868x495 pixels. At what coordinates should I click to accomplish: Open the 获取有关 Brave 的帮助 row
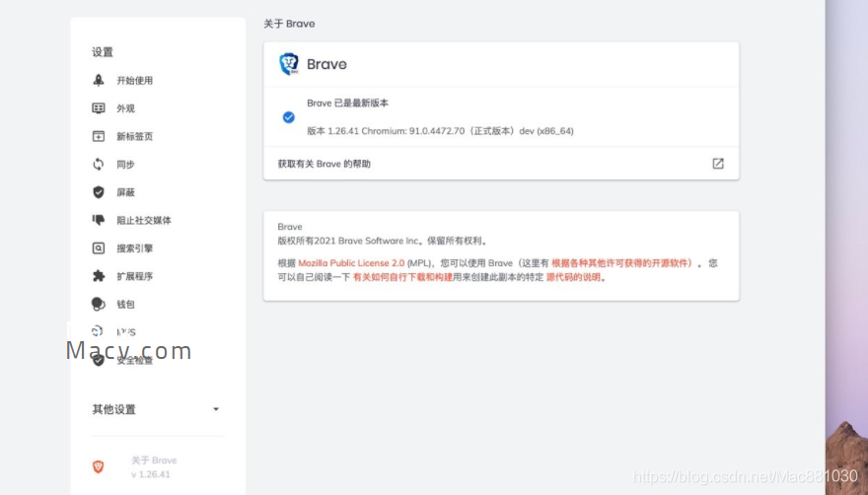point(501,164)
